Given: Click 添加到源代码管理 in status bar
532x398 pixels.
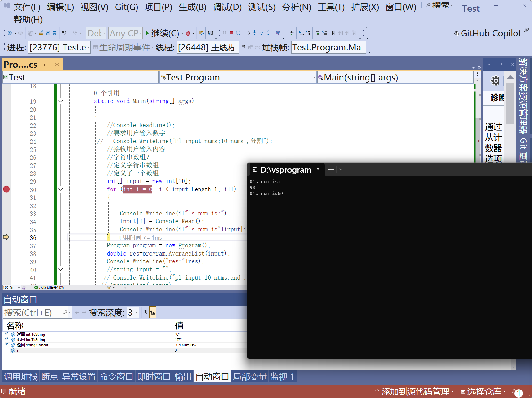Looking at the screenshot, I should 415,392.
